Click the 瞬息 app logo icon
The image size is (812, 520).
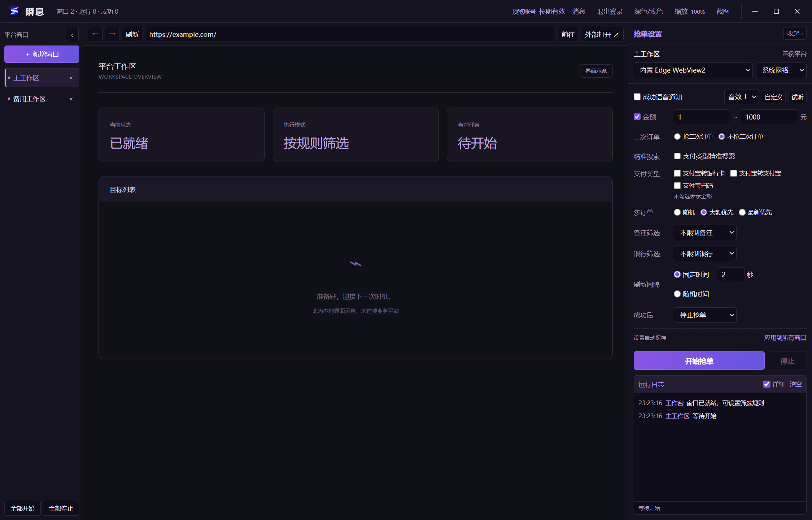point(14,11)
